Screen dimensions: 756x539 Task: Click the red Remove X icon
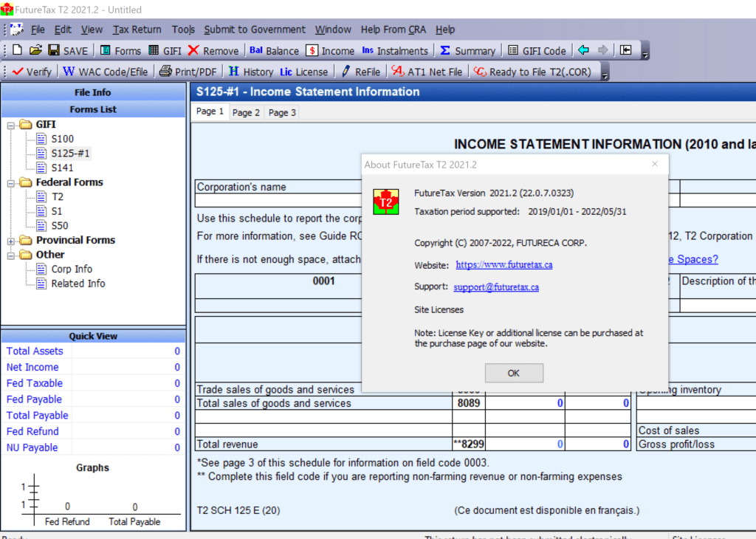click(x=193, y=51)
